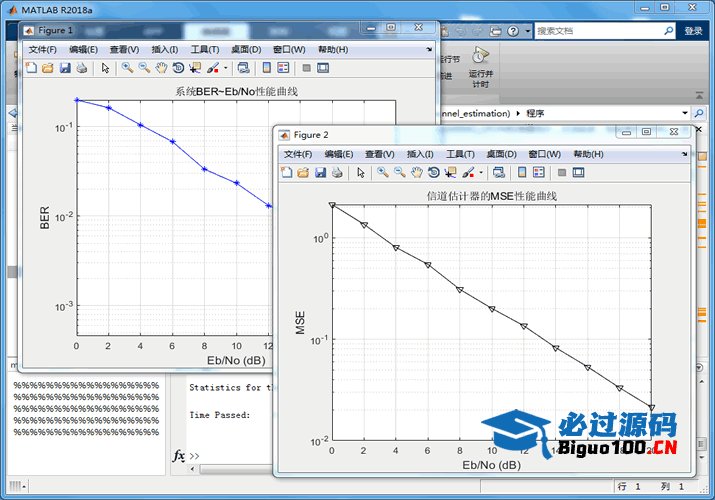The height and width of the screenshot is (500, 715).
Task: Click Save icon in Figure 2 toolbar
Action: click(321, 172)
